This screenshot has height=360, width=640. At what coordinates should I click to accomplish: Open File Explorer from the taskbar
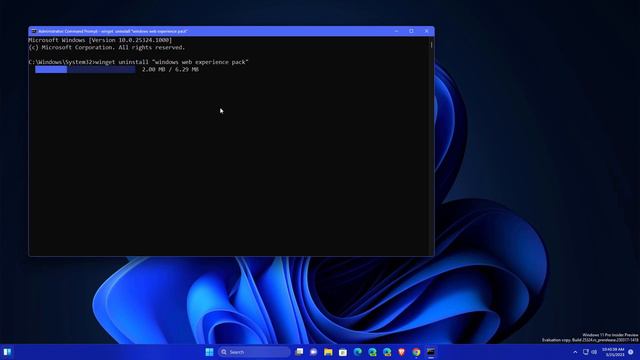click(328, 352)
